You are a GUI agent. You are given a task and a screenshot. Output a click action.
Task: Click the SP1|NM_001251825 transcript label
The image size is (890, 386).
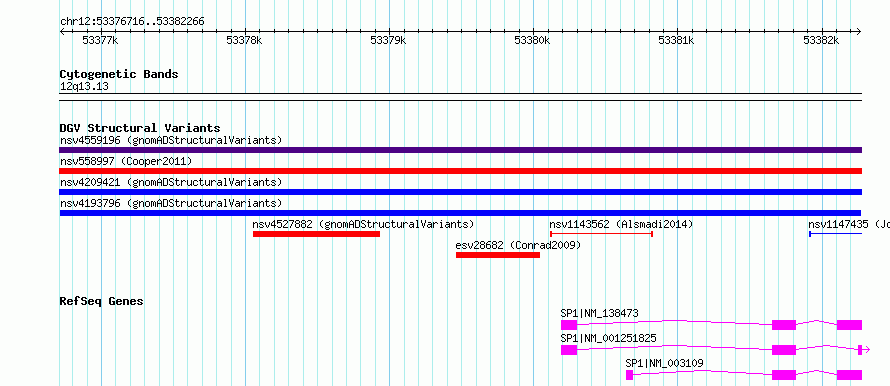[608, 338]
